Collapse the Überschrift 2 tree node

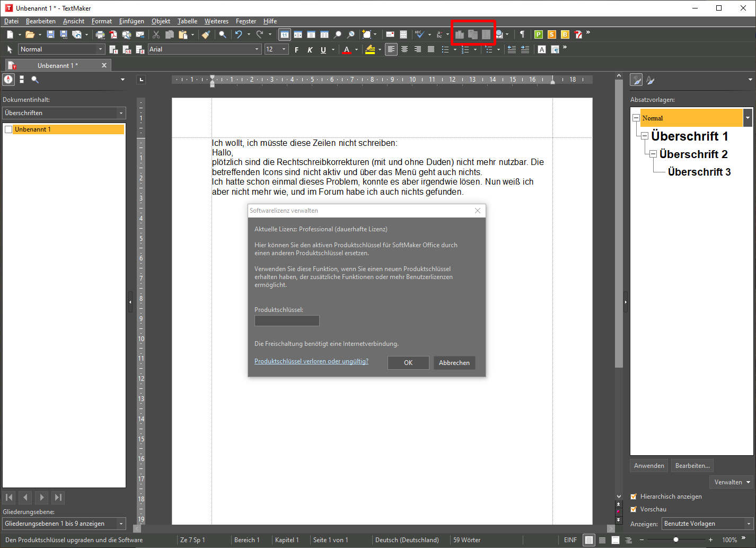(653, 154)
